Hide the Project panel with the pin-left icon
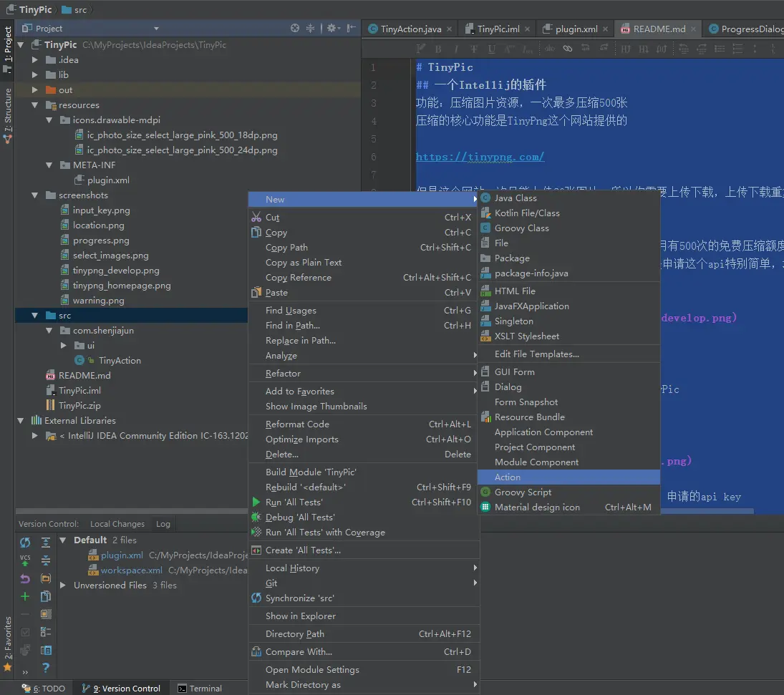Screen dimensions: 784x695 pos(351,29)
